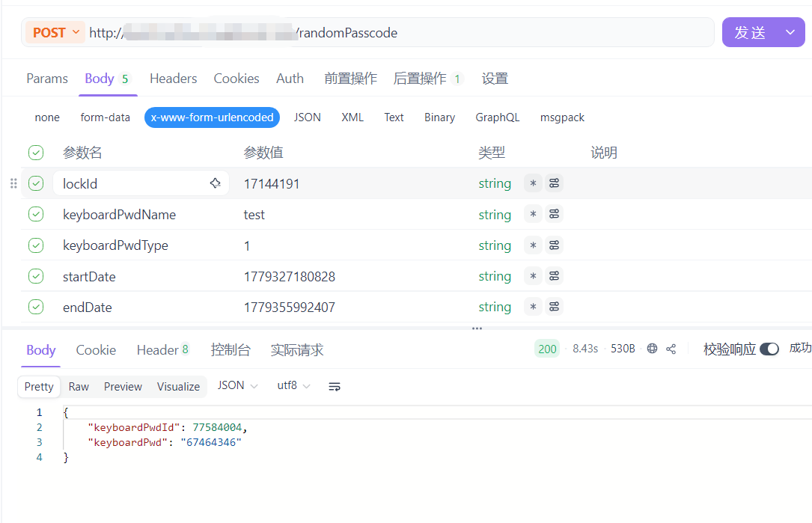Image resolution: width=812 pixels, height=523 pixels.
Task: Open the 控制台 console tab
Action: [231, 350]
